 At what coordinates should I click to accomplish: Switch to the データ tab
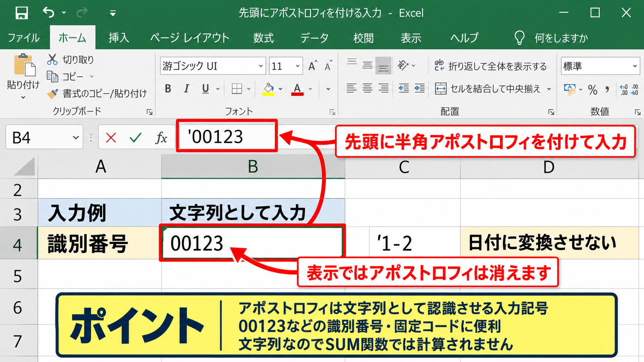pos(314,38)
